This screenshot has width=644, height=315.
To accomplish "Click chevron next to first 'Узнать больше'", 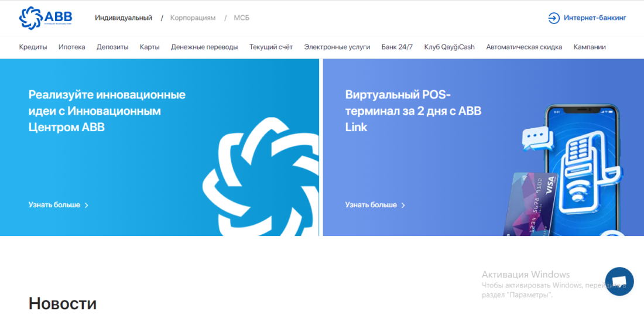I will click(x=87, y=206).
